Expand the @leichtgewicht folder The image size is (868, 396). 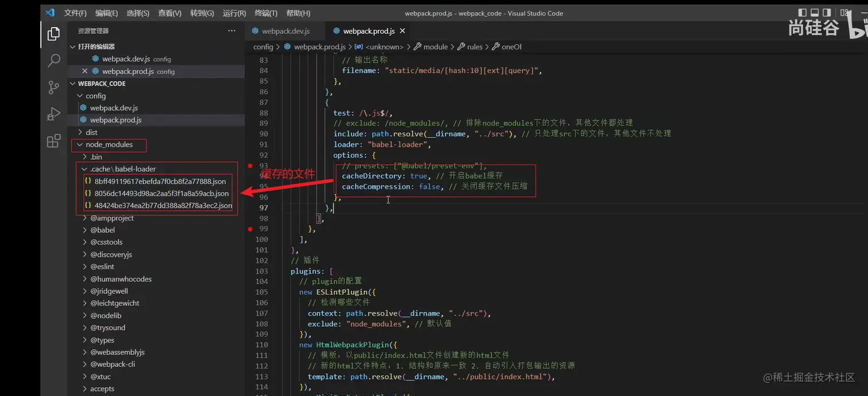(x=156, y=303)
